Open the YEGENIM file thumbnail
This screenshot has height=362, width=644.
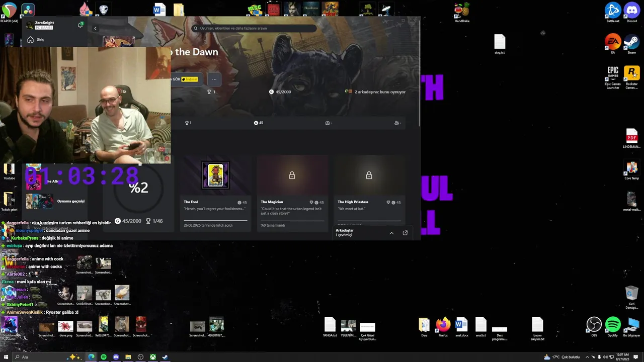pos(348,328)
